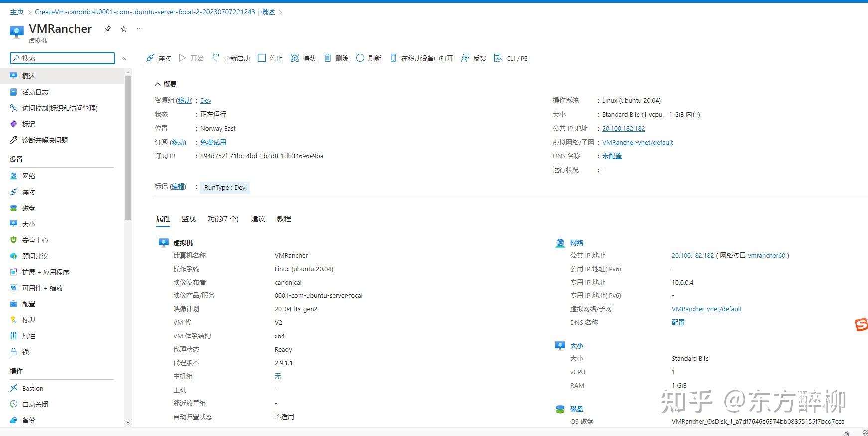This screenshot has width=868, height=436.
Task: Click 重新启动 restart button
Action: pos(231,58)
